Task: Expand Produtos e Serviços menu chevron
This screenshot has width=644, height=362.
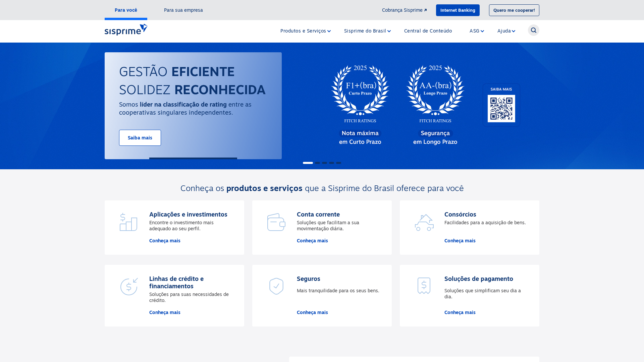Action: coord(329,31)
